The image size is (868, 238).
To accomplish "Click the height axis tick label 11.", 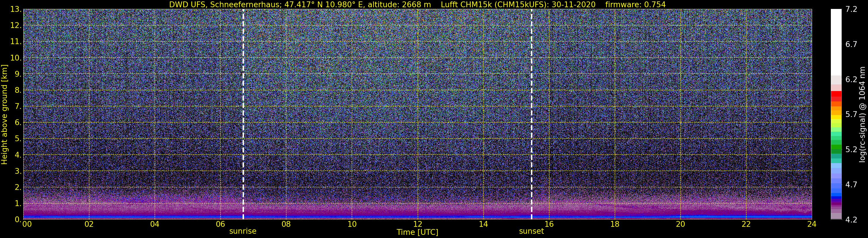I will [16, 41].
